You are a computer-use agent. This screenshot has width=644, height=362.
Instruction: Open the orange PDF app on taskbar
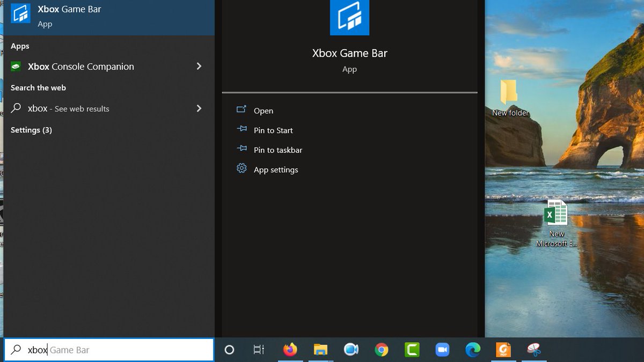pyautogui.click(x=503, y=350)
